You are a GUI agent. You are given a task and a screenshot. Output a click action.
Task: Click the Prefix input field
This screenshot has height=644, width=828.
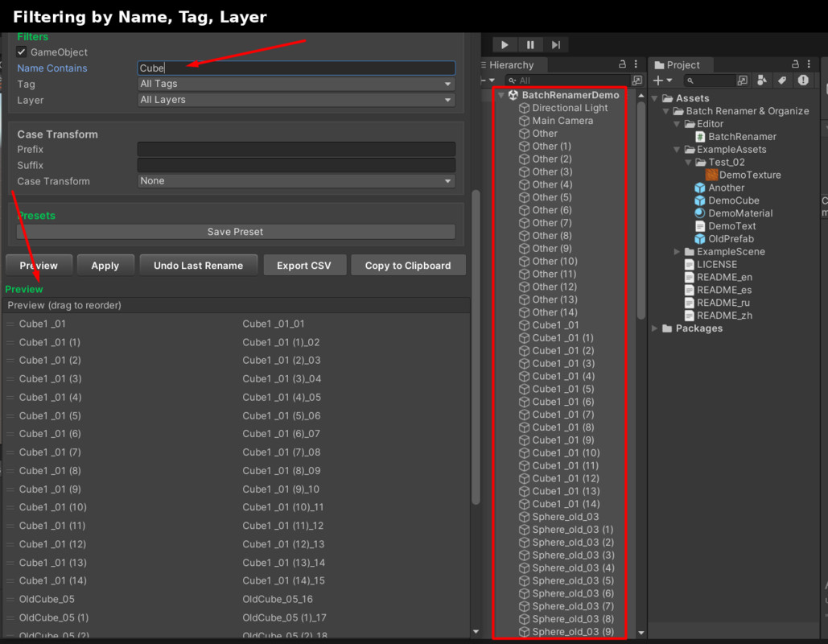296,149
